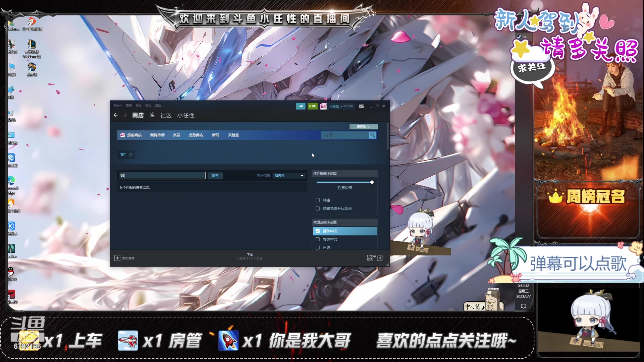The width and height of the screenshot is (644, 362).
Task: Open the 新鲜推荐 store submenu
Action: tap(157, 135)
